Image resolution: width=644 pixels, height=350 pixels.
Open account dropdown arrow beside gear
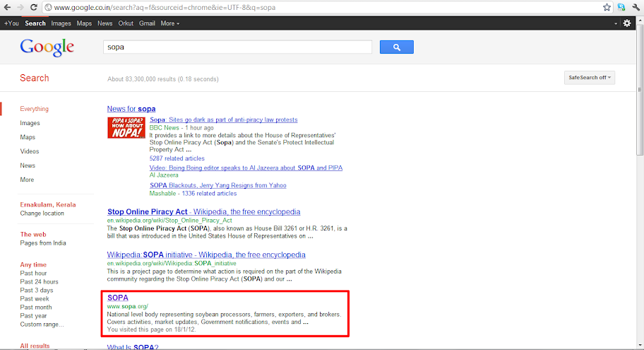[x=615, y=24]
